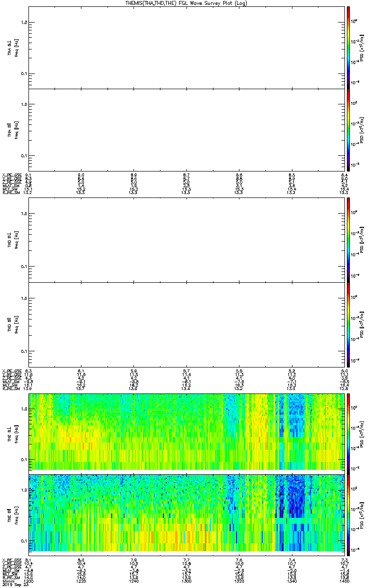Click the PSD color bar of THD B-parallel panel

pos(348,324)
